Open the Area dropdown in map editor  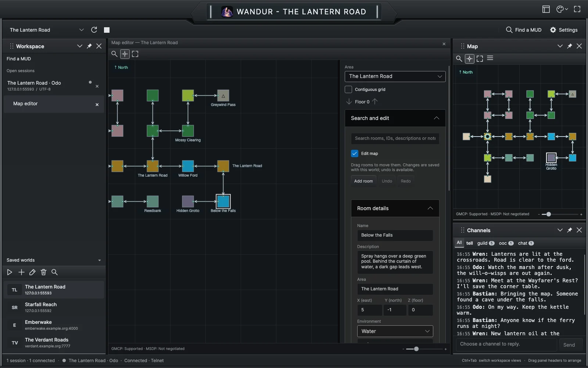[x=395, y=77]
